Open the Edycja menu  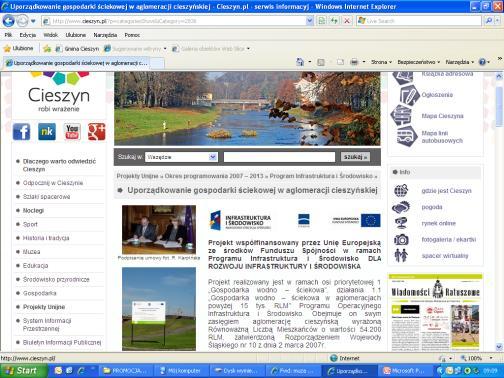[28, 35]
